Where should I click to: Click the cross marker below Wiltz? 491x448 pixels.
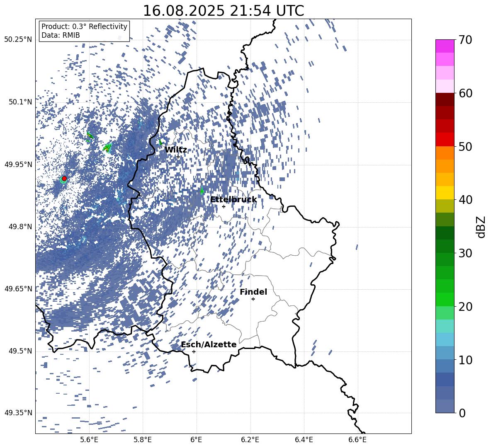coord(178,157)
